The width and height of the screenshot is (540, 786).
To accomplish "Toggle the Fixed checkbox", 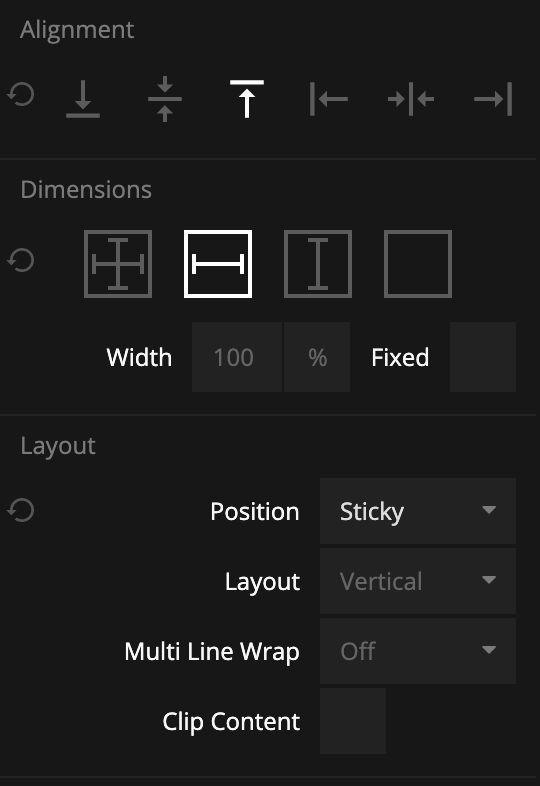I will (483, 357).
